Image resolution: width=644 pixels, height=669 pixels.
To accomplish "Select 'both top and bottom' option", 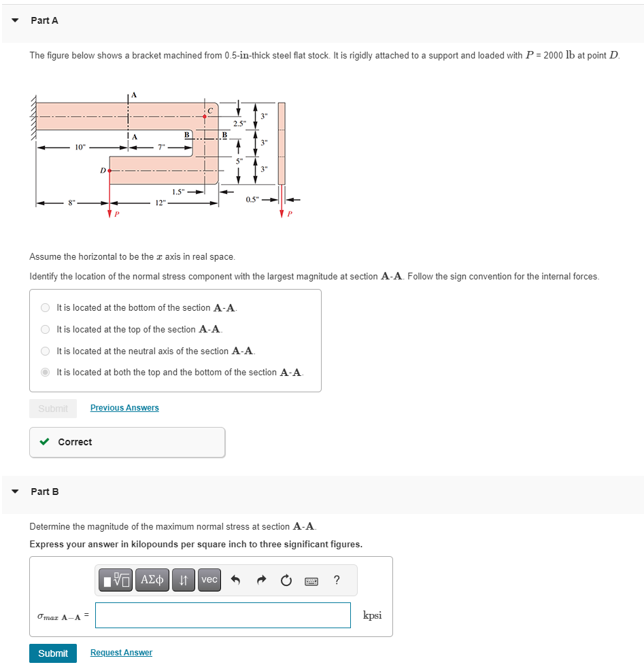I will (45, 372).
